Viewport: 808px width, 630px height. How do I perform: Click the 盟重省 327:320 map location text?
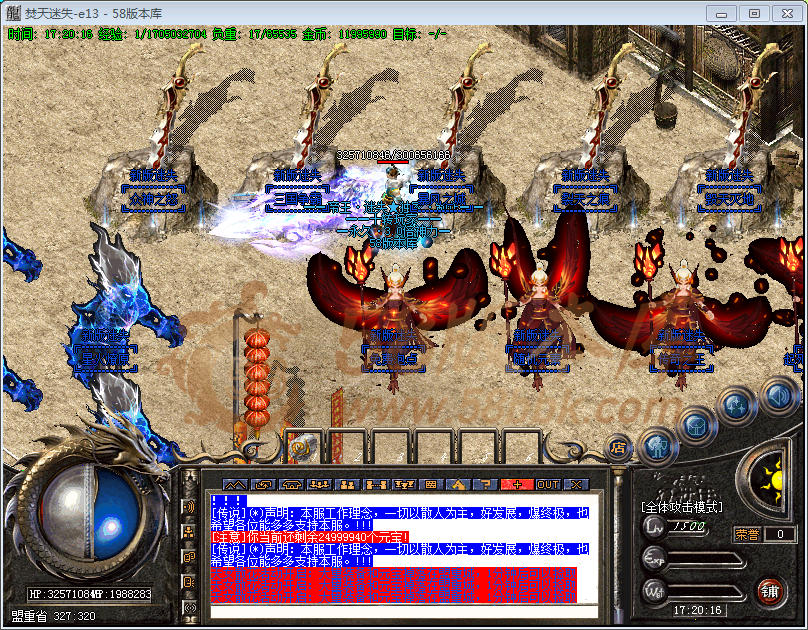[53, 616]
